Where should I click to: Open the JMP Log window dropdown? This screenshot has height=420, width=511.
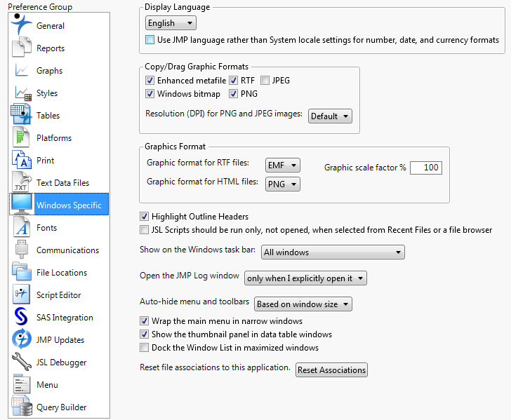click(x=305, y=278)
